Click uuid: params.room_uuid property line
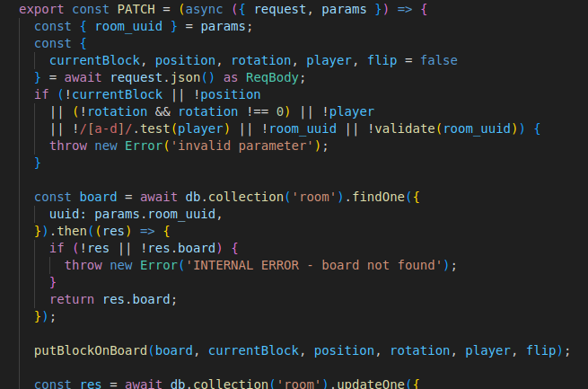This screenshot has width=588, height=389. tap(136, 214)
